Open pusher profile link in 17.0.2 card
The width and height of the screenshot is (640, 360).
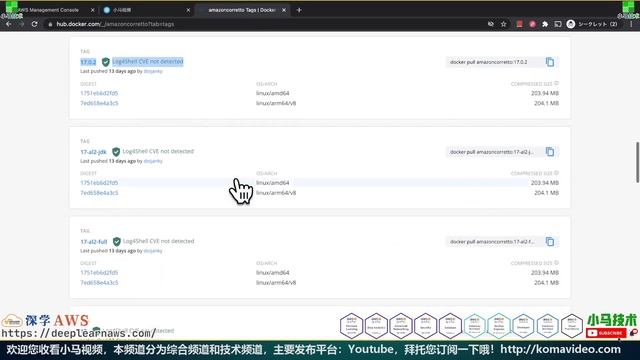click(153, 71)
